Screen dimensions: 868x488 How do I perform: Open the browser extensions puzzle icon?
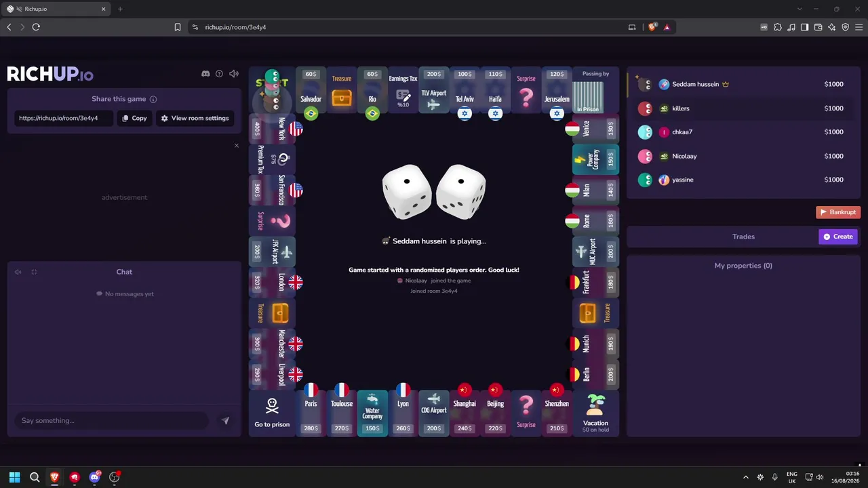[x=778, y=27]
